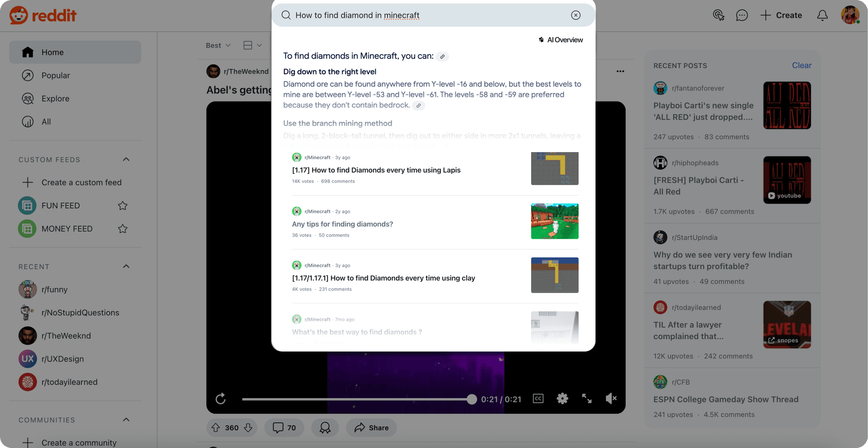
Task: Go to Home in the sidebar
Action: [x=75, y=52]
